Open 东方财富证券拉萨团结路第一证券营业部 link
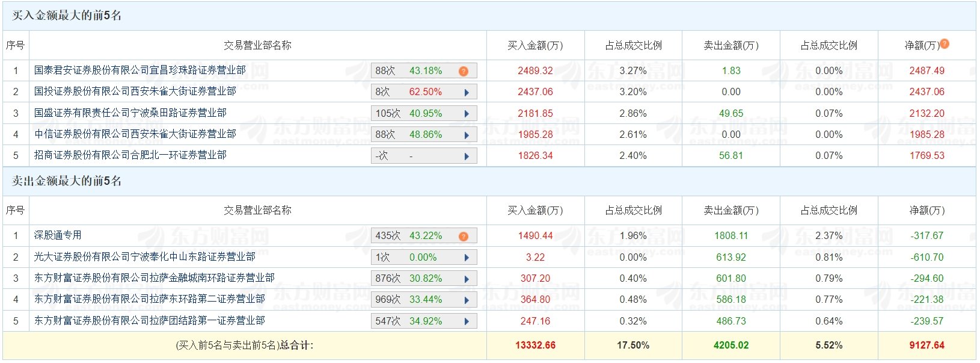This screenshot has height=363, width=980. 149,321
